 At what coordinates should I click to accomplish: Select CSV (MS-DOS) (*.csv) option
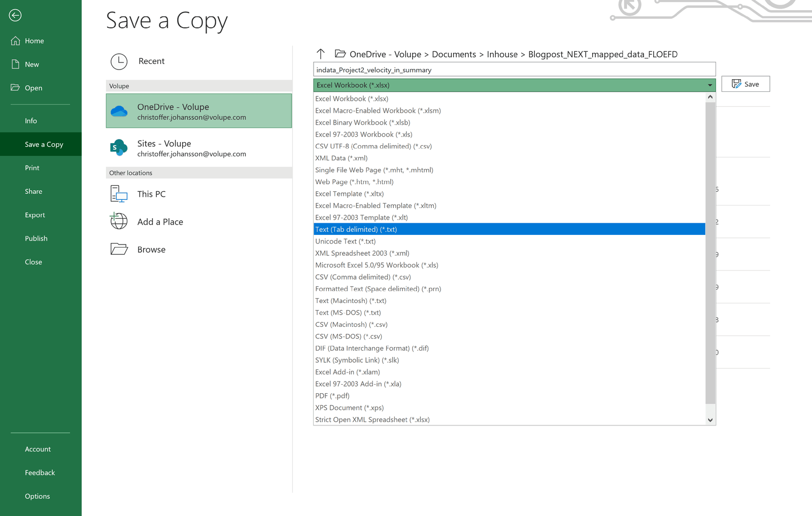[510, 336]
